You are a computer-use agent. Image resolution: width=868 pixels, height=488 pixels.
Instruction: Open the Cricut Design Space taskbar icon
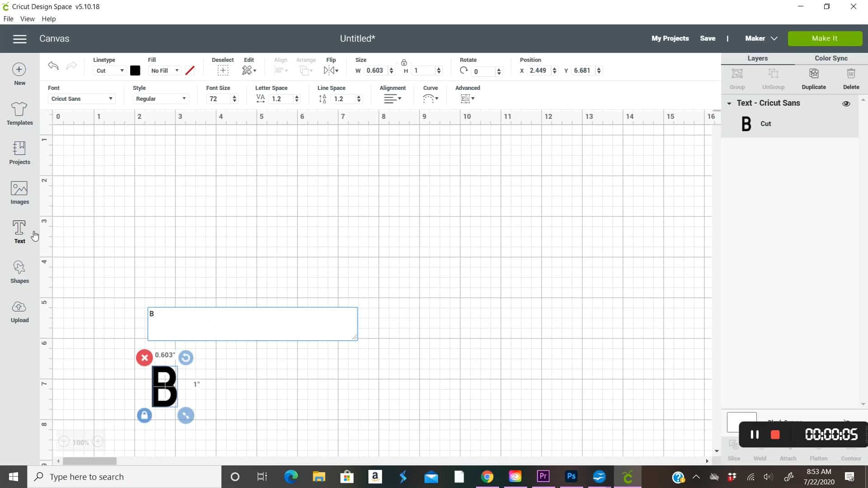(627, 477)
